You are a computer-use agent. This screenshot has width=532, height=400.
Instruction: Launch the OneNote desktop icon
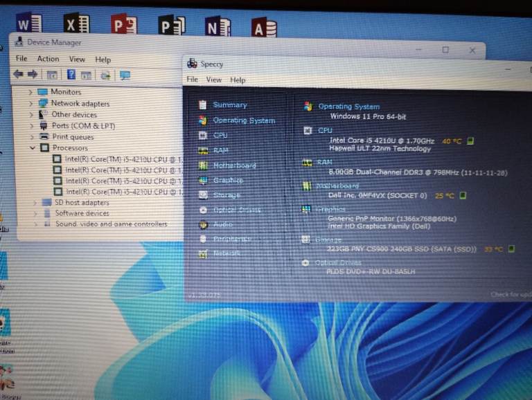point(218,26)
